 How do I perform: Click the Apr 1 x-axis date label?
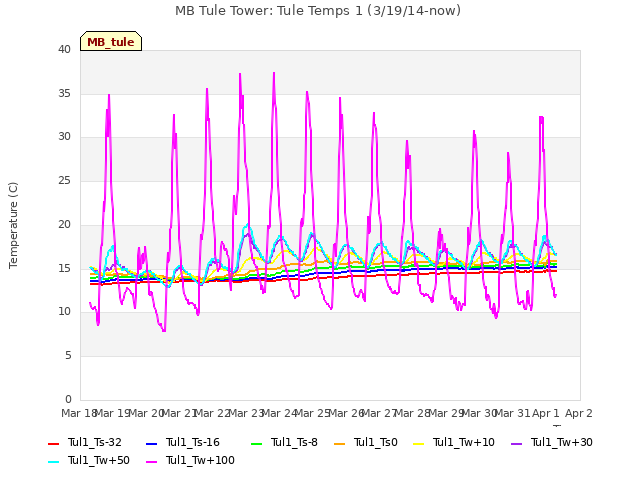[546, 413]
